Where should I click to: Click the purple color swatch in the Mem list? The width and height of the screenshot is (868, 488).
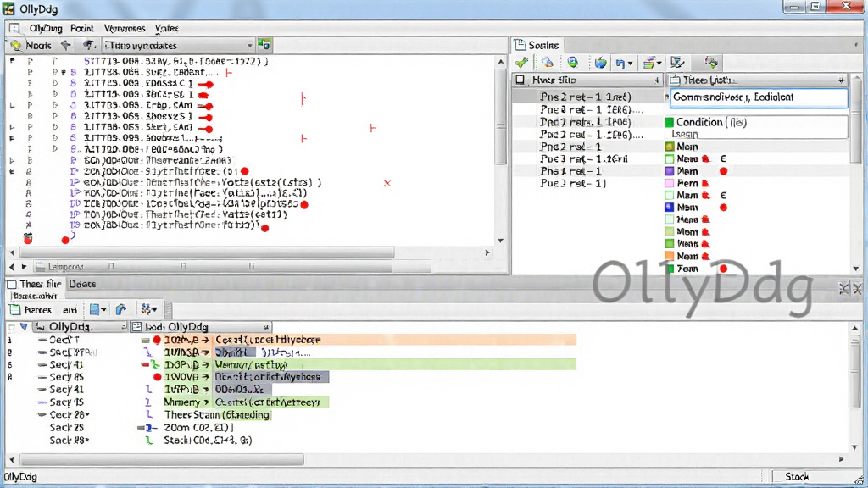click(670, 171)
